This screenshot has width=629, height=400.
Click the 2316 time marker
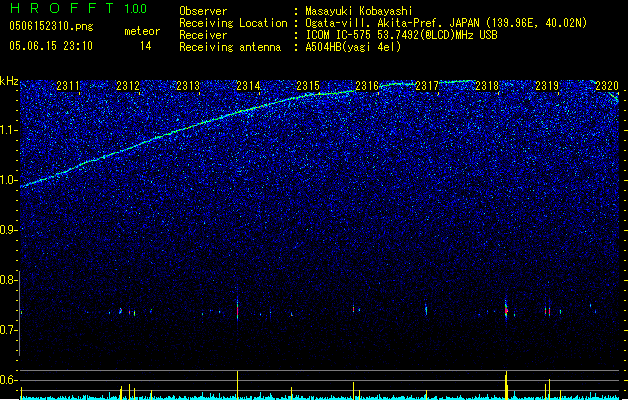point(367,85)
